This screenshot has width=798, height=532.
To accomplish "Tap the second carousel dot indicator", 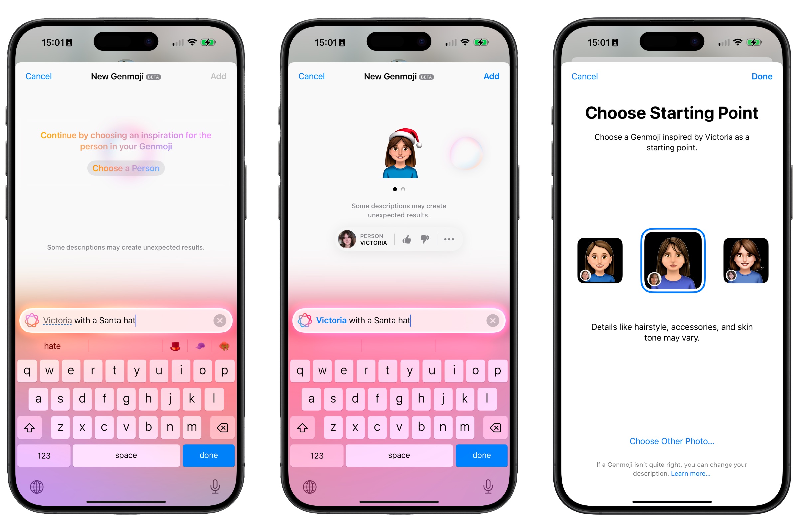I will click(x=403, y=189).
